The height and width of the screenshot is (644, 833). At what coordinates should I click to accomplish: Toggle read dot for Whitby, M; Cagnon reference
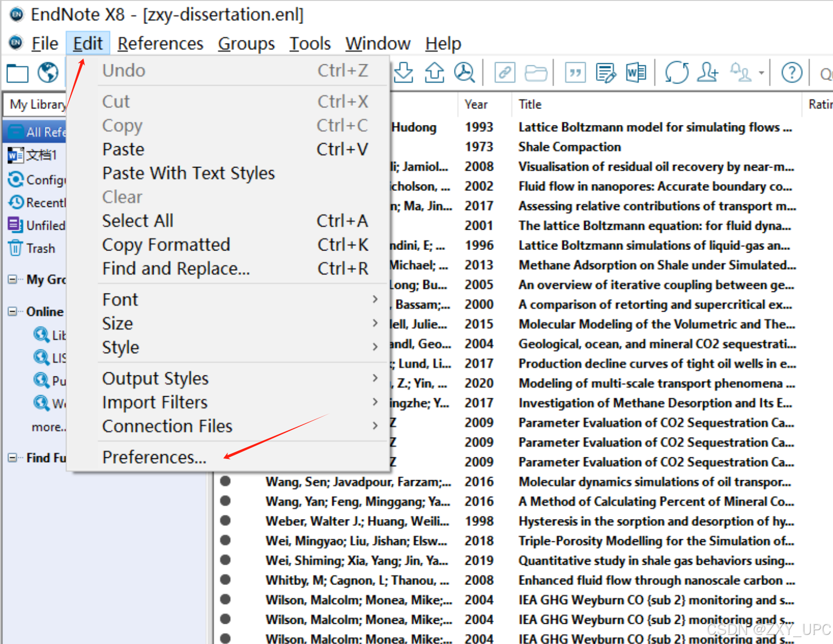click(x=225, y=580)
